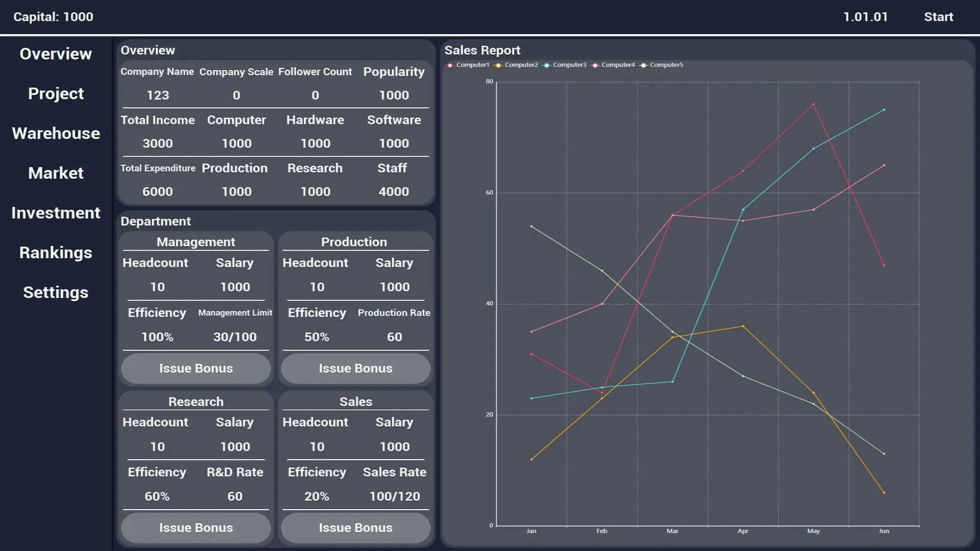980x551 pixels.
Task: Issue Bonus to Sales department
Action: (356, 528)
